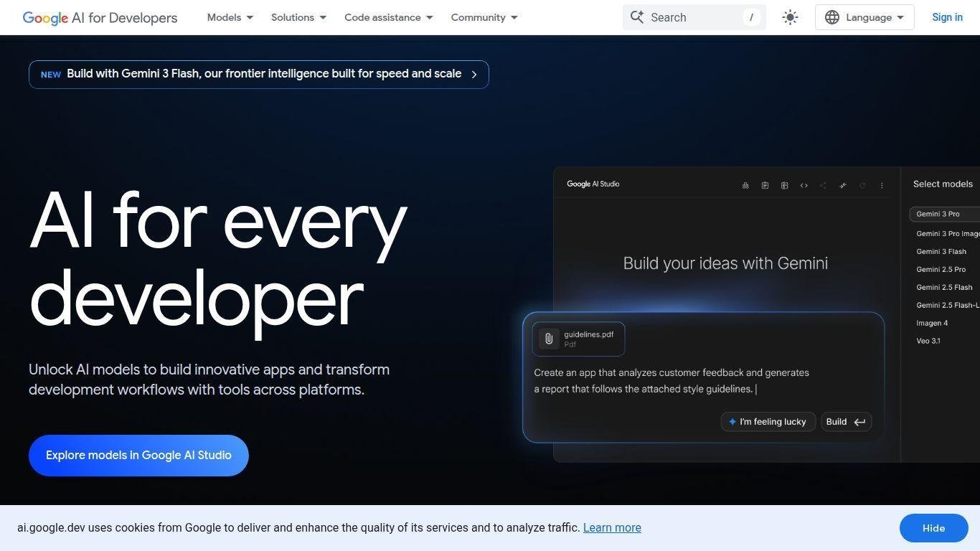Click into the Search input field

click(x=692, y=17)
